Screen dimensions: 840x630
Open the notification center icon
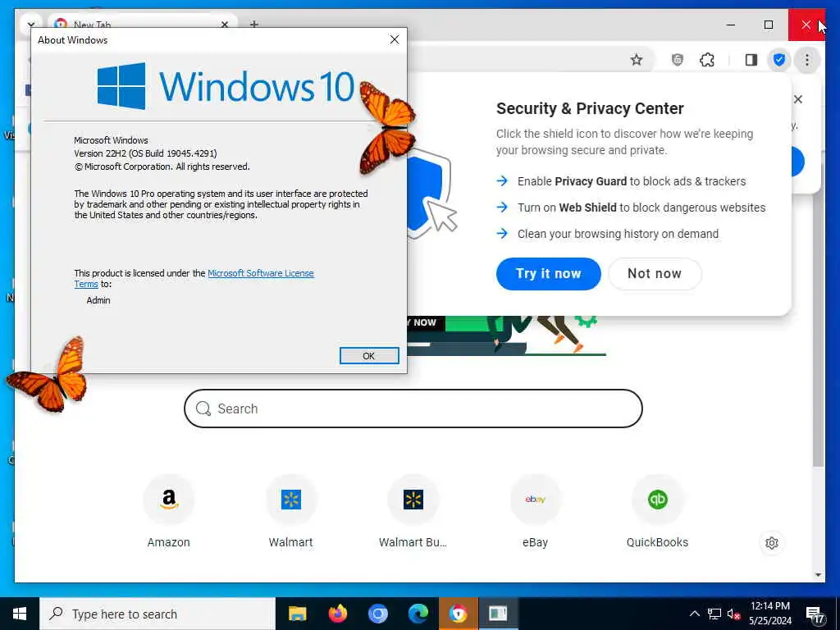(x=815, y=614)
